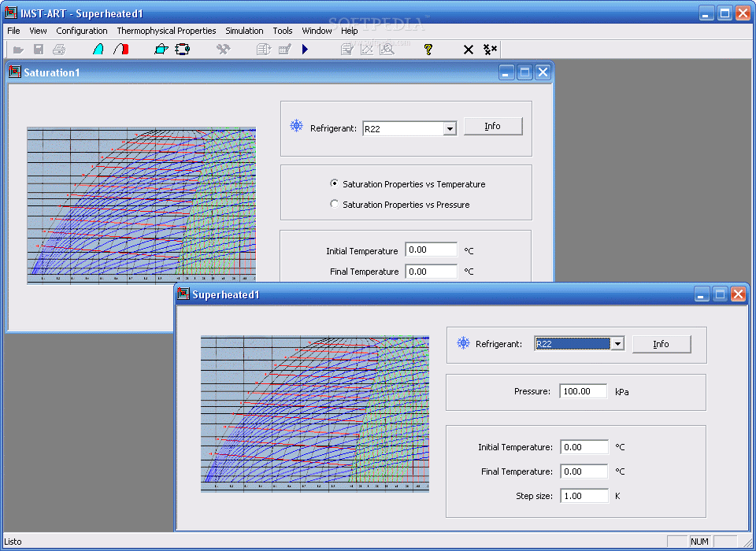Click the Superheated1 window title icon
The image size is (756, 551).
coord(183,294)
